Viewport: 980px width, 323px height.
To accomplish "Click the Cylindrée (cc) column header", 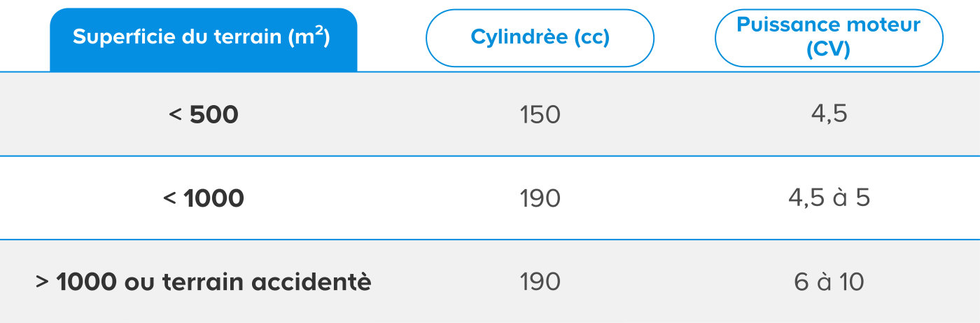I will [540, 38].
